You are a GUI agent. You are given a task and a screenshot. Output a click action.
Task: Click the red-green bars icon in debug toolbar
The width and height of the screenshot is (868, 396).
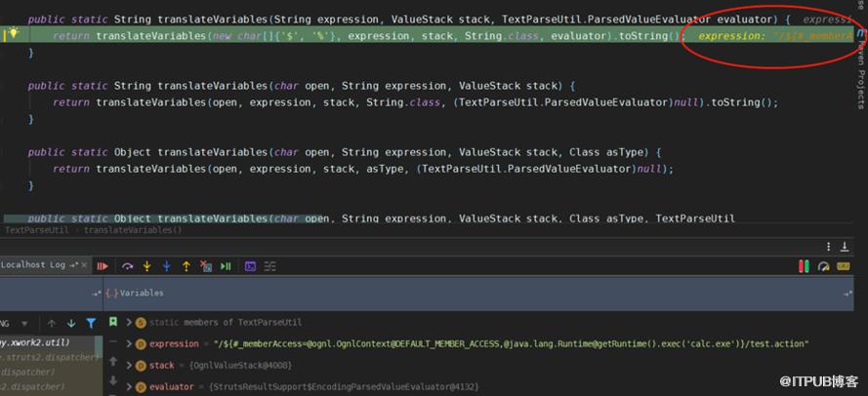tap(804, 266)
